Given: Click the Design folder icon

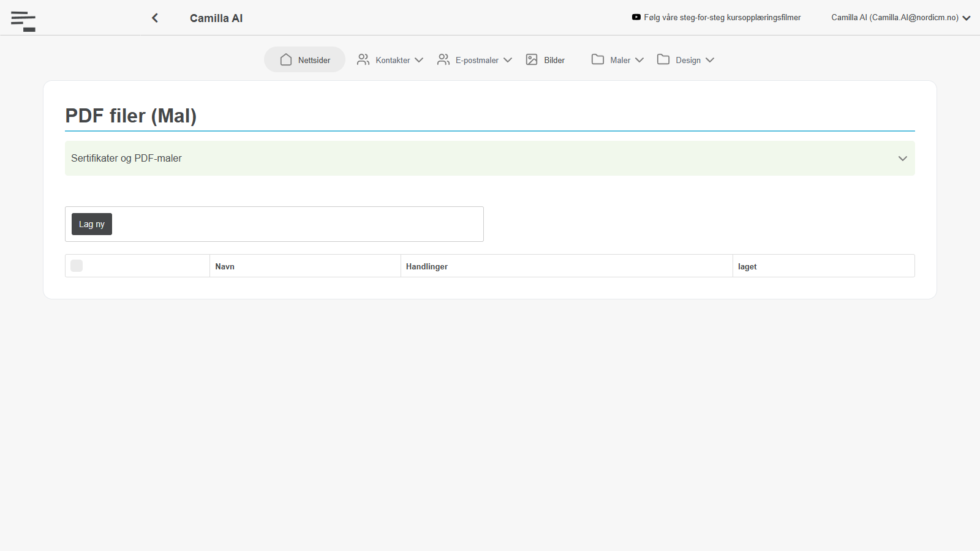Looking at the screenshot, I should [663, 59].
